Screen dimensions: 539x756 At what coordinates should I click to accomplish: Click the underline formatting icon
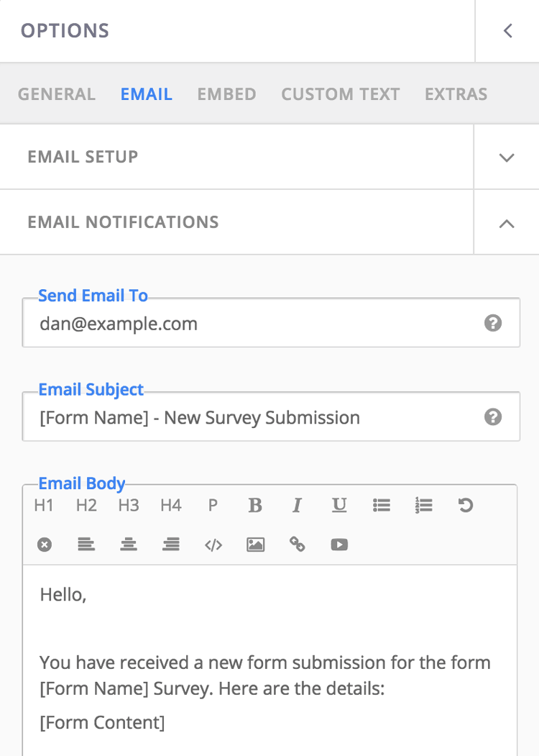pyautogui.click(x=340, y=505)
